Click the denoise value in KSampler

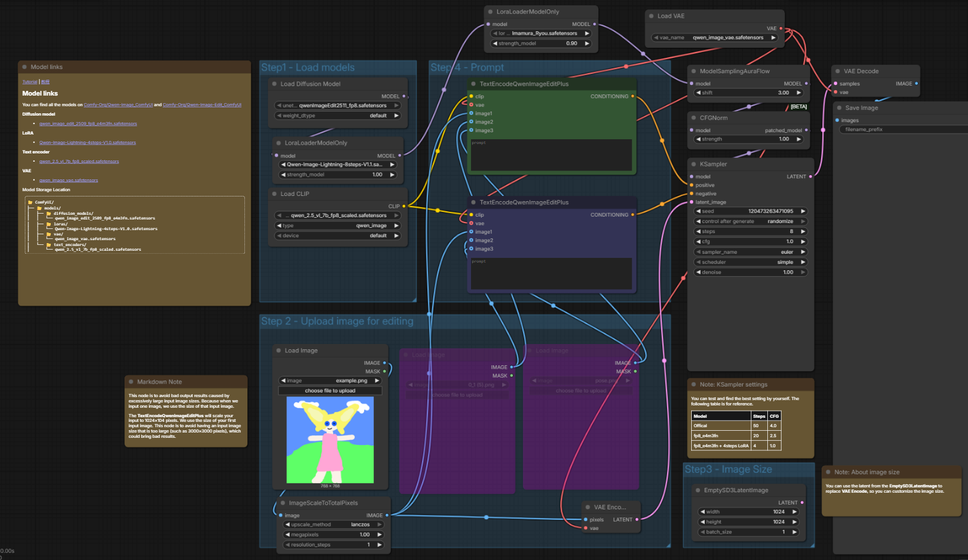(x=788, y=272)
